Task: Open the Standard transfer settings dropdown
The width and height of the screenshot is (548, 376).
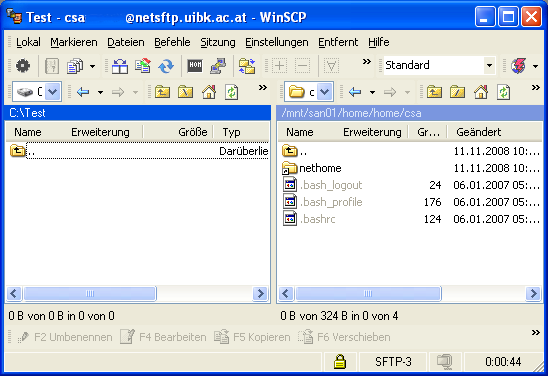Action: [x=490, y=65]
